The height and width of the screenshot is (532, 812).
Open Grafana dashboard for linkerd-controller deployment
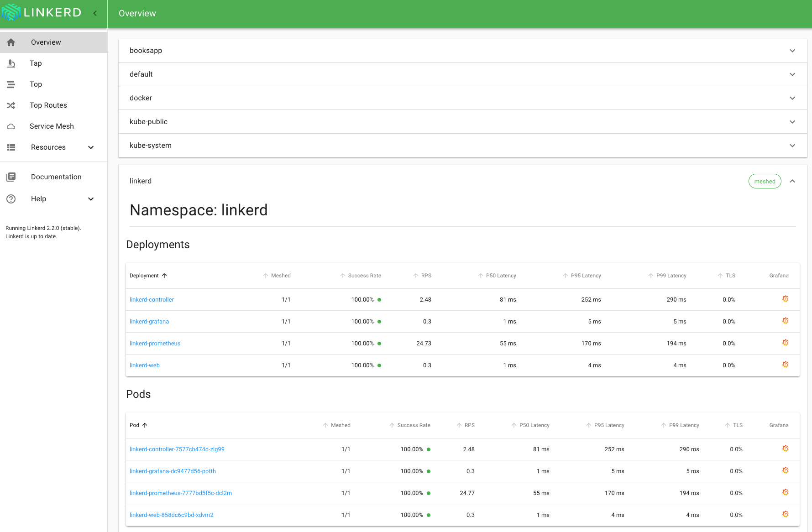tap(785, 299)
